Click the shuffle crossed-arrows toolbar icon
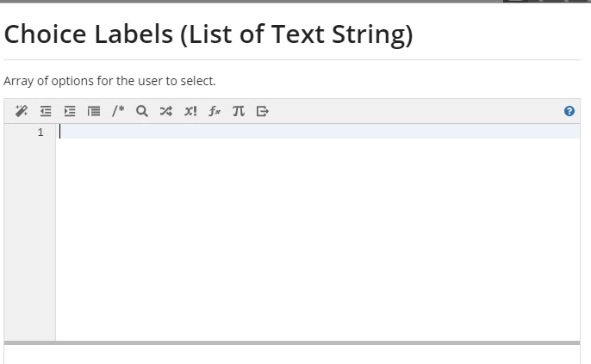The height and width of the screenshot is (364, 591). tap(166, 111)
